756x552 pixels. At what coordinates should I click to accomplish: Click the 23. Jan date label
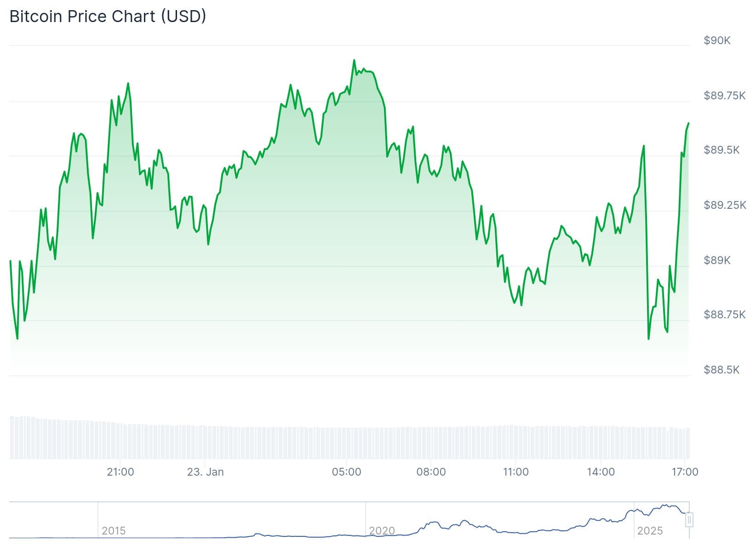[x=205, y=472]
